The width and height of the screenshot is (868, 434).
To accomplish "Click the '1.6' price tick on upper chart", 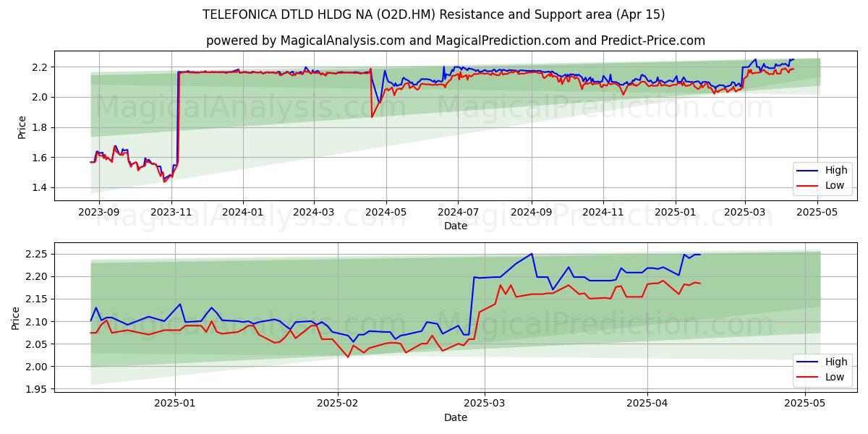I will (x=40, y=158).
